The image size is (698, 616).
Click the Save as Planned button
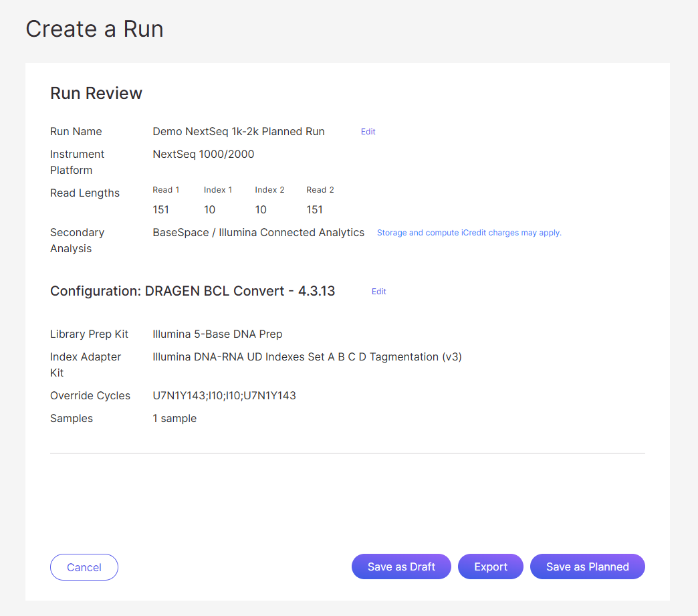(587, 567)
